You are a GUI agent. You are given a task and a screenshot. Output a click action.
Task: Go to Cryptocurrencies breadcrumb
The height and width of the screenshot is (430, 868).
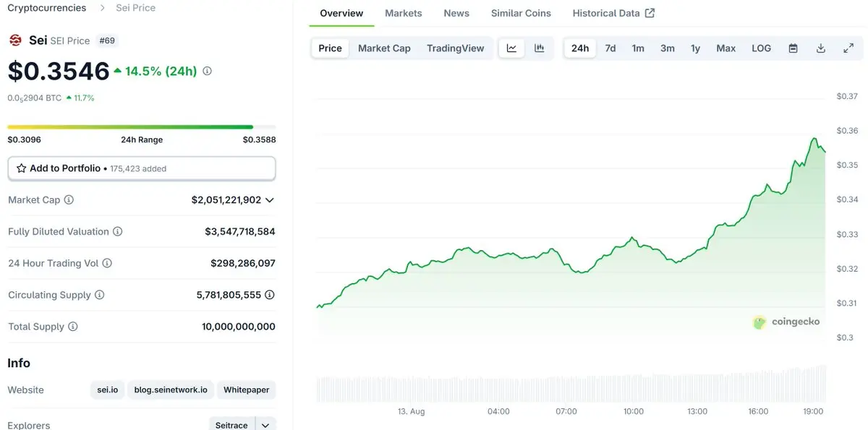pyautogui.click(x=47, y=8)
